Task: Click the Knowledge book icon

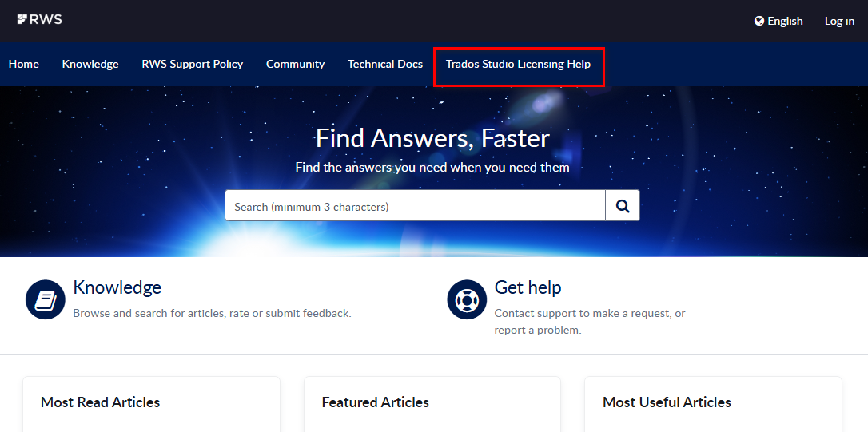Action: [46, 299]
